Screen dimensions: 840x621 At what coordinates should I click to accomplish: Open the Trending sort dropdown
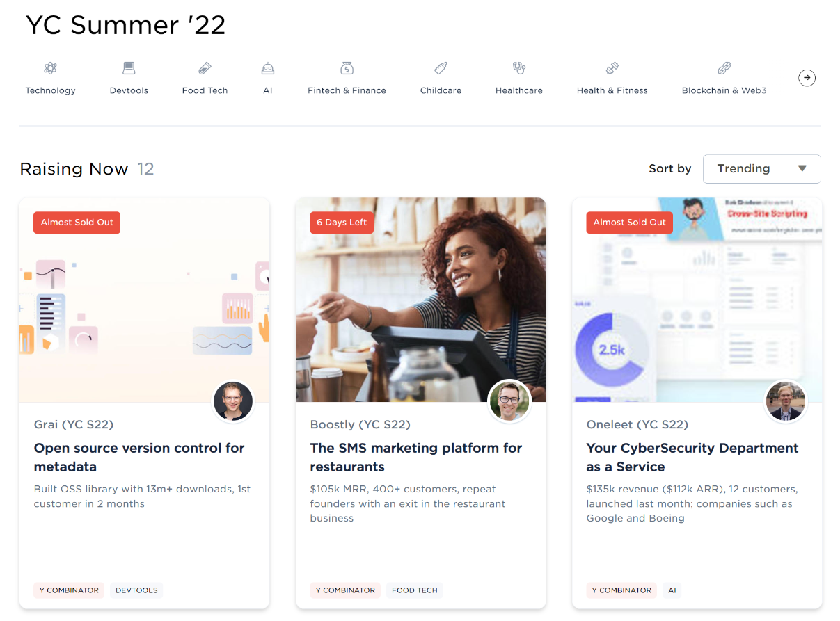click(762, 169)
